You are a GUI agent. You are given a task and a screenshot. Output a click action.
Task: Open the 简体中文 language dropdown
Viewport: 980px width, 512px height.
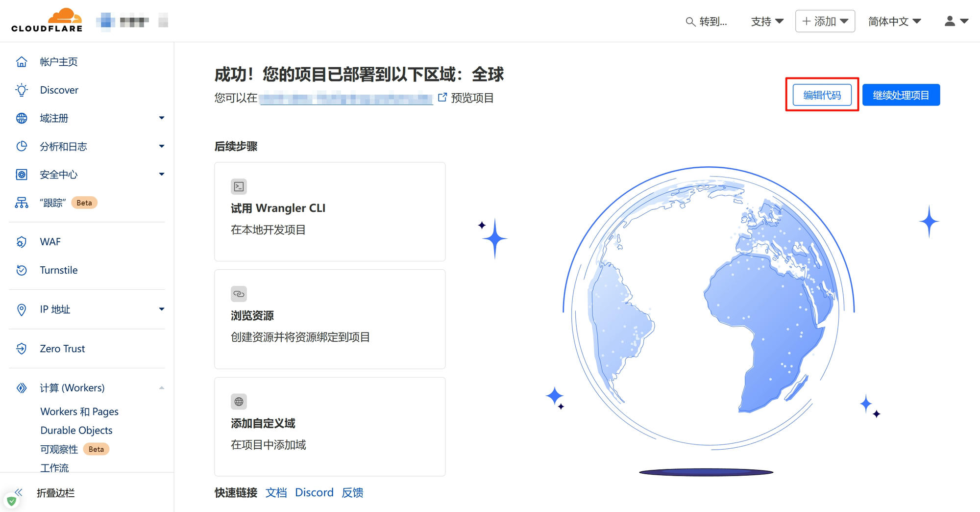point(894,21)
